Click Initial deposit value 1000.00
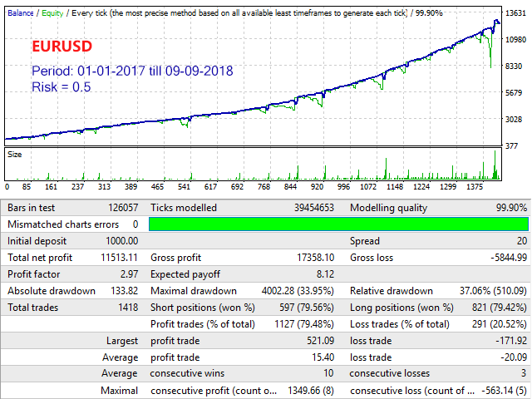Image resolution: width=532 pixels, height=399 pixels. click(x=122, y=241)
